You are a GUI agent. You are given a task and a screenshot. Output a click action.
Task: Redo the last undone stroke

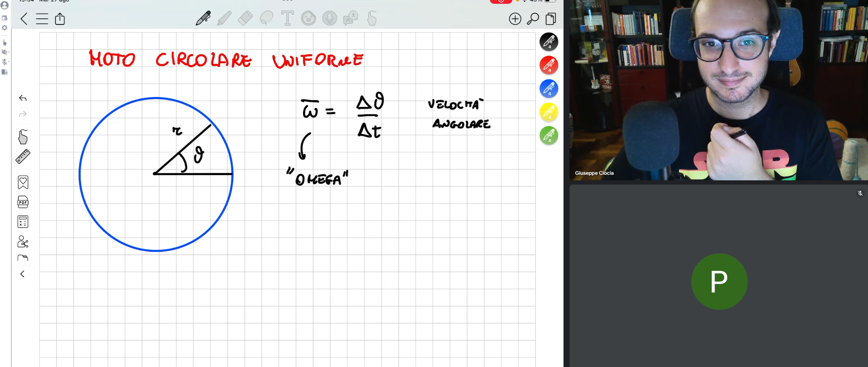point(23,114)
